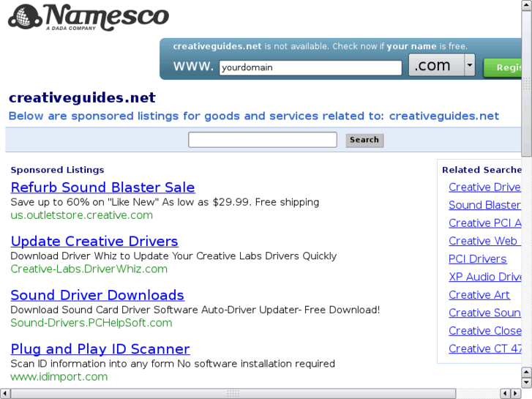Open the Plug and Play ID Scanner link
This screenshot has width=532, height=399.
(100, 349)
